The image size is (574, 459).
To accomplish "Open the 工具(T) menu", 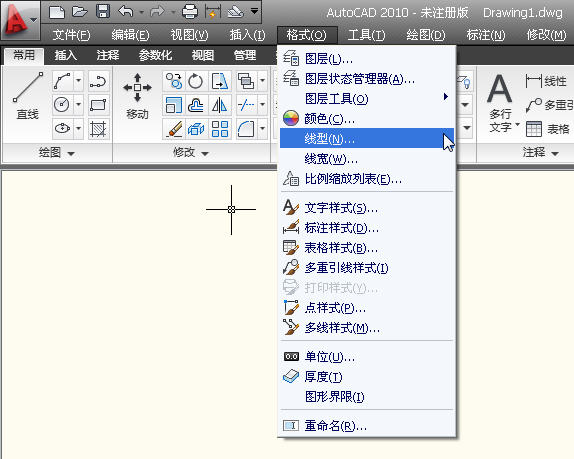I will [366, 35].
